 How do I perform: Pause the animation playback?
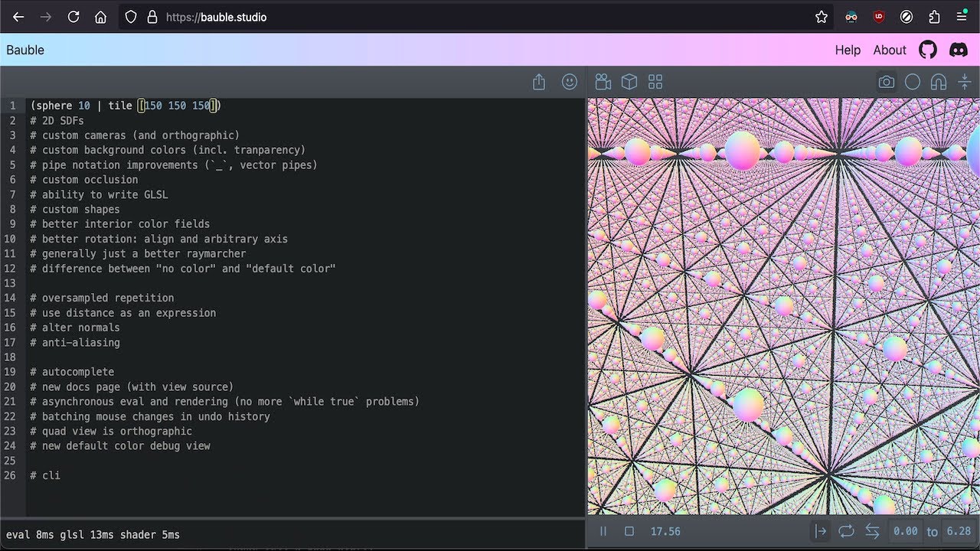tap(603, 531)
